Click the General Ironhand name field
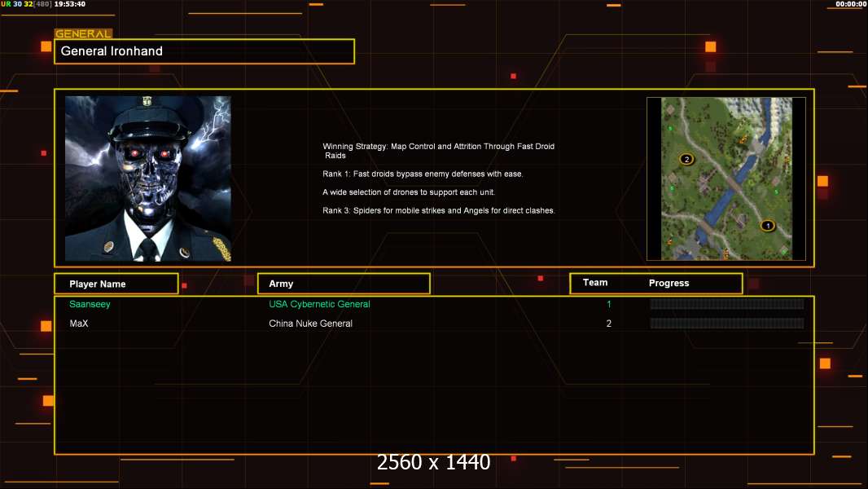 pos(204,51)
